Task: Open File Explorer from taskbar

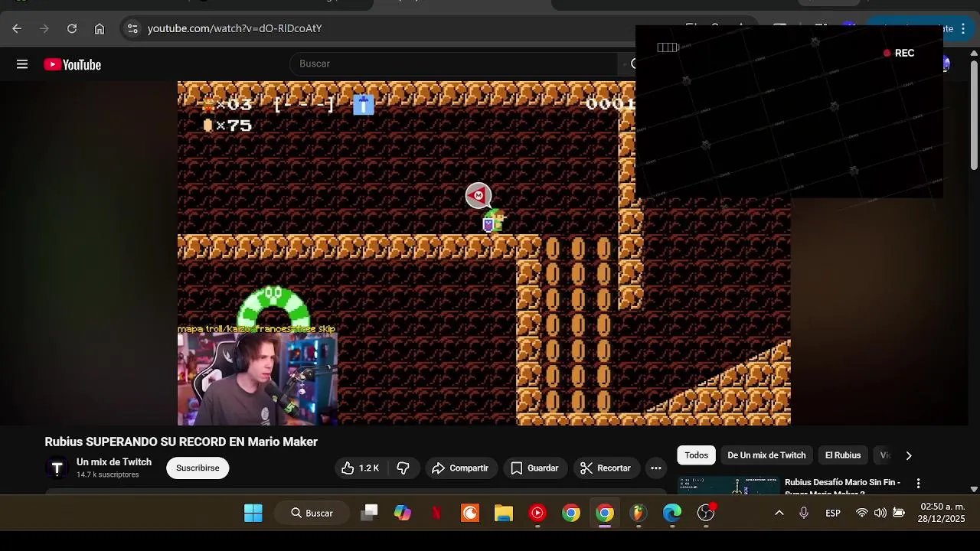Action: point(504,513)
